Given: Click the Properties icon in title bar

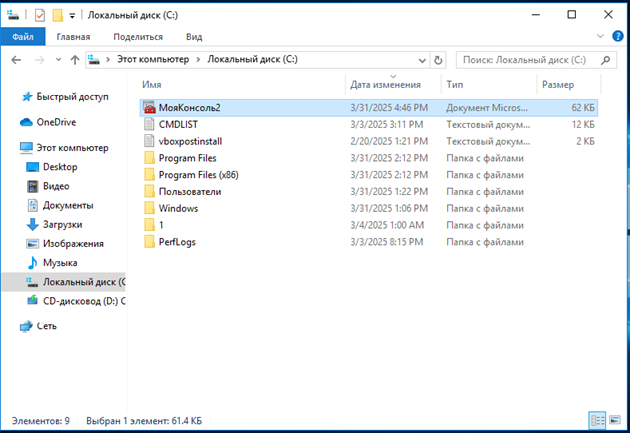Looking at the screenshot, I should pyautogui.click(x=40, y=15).
